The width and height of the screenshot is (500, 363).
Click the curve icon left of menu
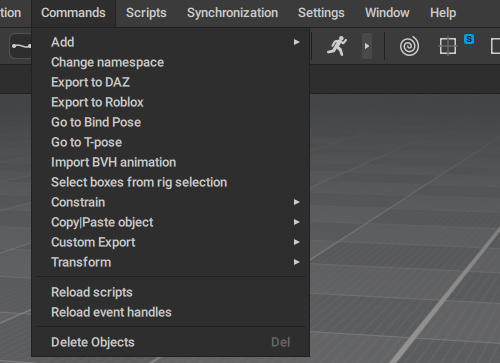(21, 46)
